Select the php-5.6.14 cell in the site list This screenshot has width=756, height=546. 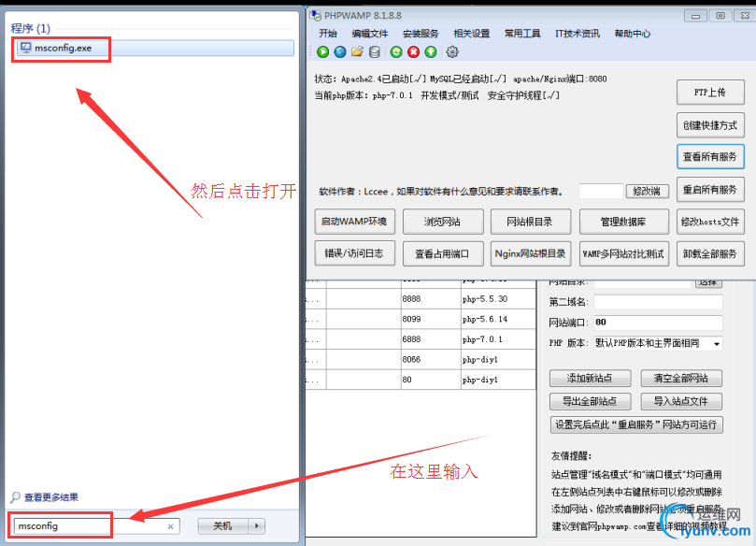click(498, 319)
